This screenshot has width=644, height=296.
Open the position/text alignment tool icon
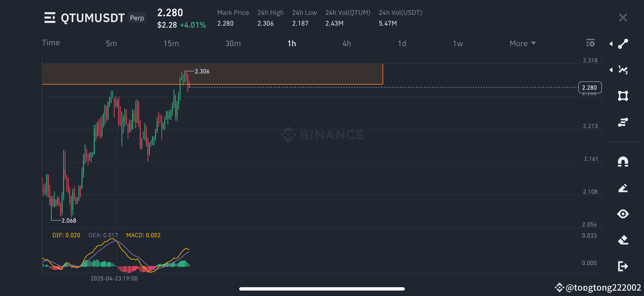[x=623, y=122]
